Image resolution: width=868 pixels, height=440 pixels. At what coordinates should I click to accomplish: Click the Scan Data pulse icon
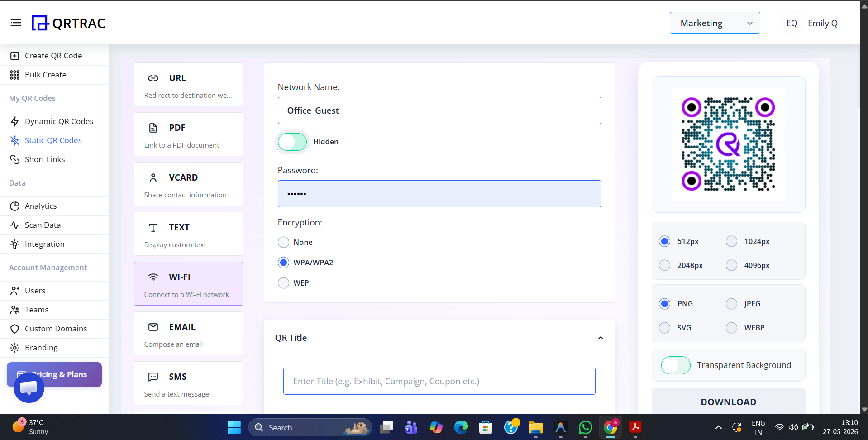pos(15,225)
